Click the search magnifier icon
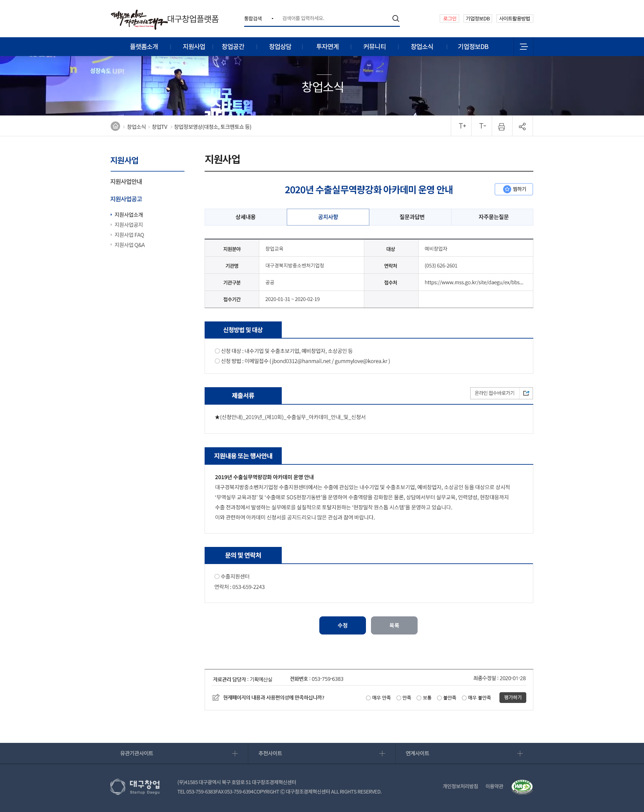Image resolution: width=644 pixels, height=812 pixels. [x=395, y=18]
